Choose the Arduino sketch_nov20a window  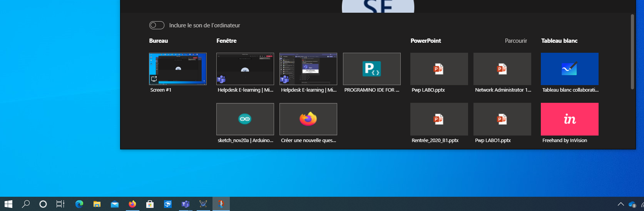point(245,119)
